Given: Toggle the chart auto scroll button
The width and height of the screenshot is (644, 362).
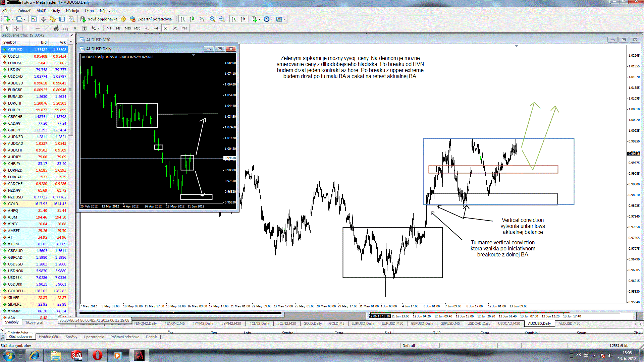Looking at the screenshot, I should coord(234,19).
